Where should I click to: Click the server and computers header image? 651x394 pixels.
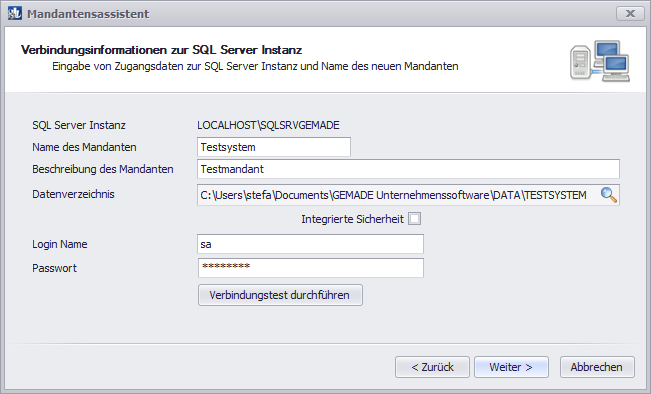coord(600,61)
